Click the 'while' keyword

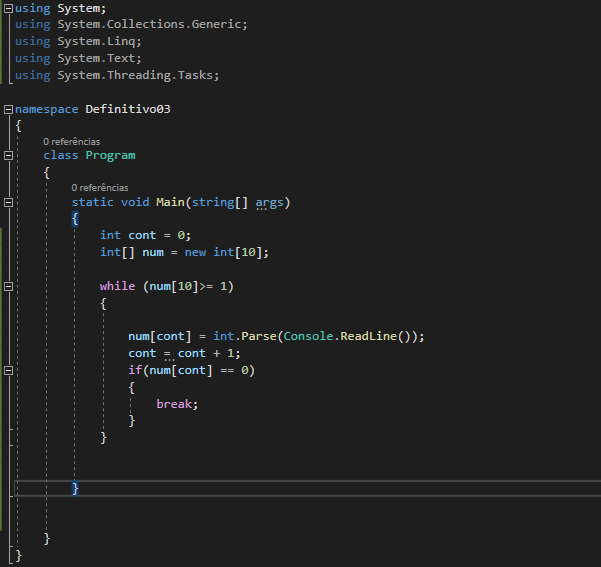pos(117,286)
